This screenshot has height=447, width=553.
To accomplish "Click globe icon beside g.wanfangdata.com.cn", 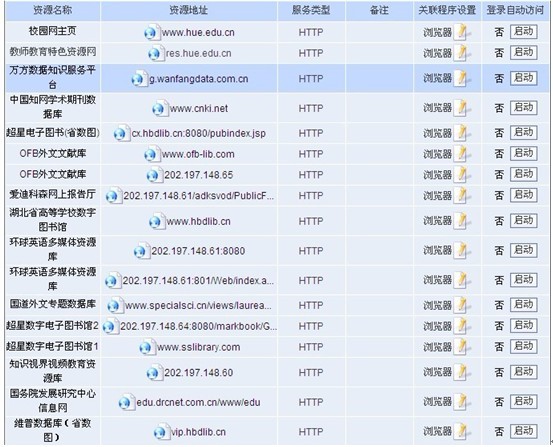I will click(139, 79).
